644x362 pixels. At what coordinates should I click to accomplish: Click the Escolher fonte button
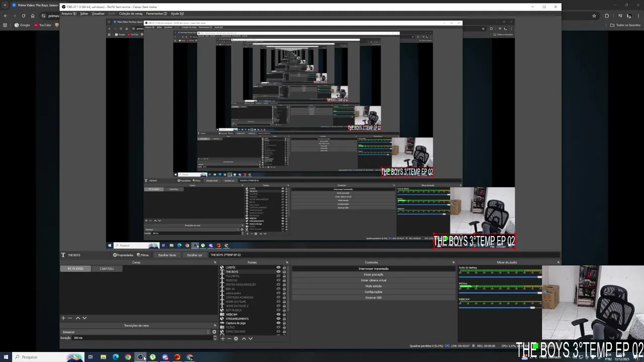pos(167,255)
